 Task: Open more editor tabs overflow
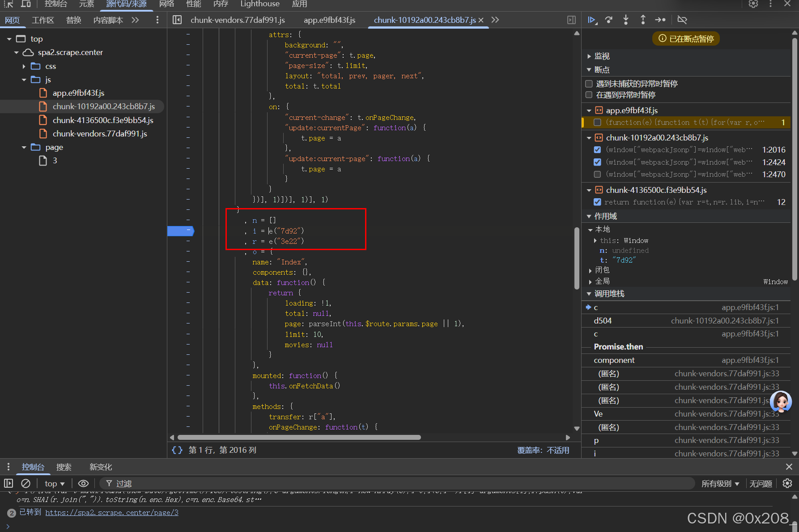[495, 20]
